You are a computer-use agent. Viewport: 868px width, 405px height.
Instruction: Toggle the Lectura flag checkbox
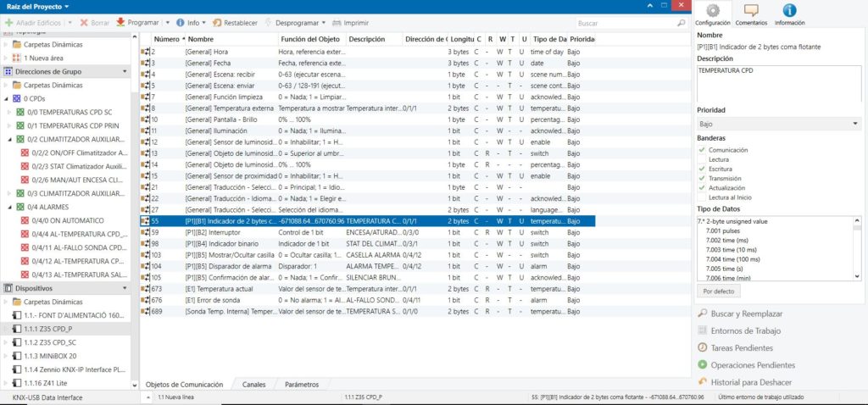tap(701, 158)
